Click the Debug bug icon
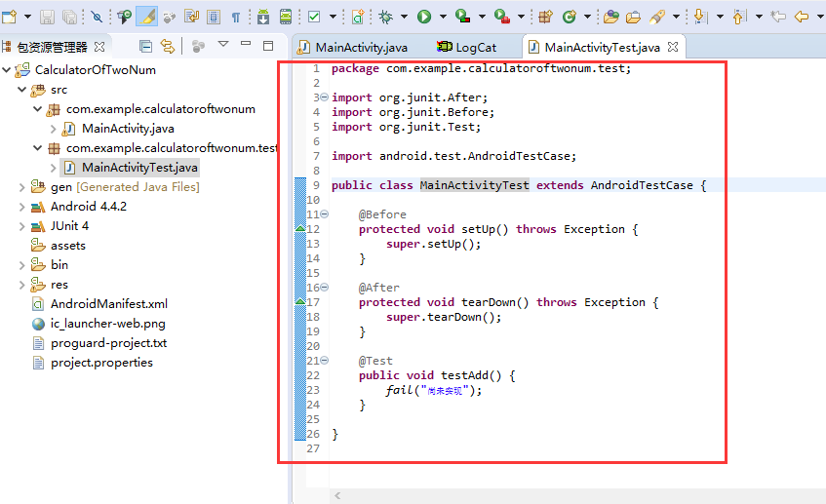Screen dimensions: 826x504 pos(385,17)
